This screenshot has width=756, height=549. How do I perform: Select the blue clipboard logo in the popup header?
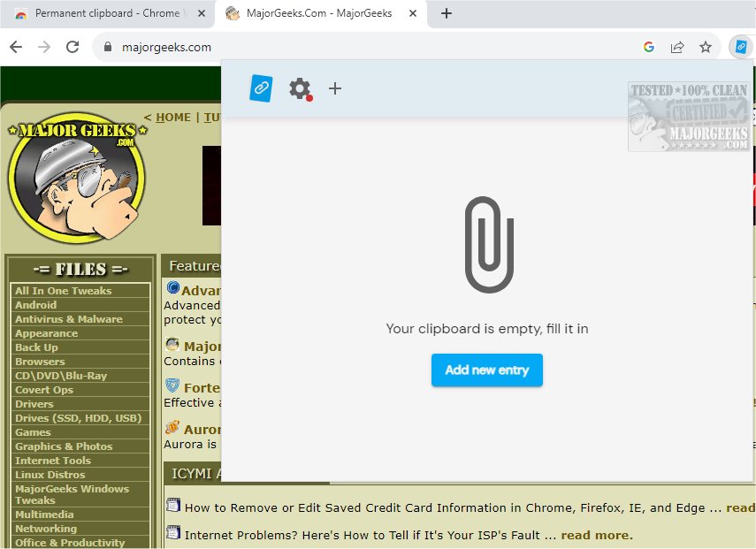click(260, 88)
